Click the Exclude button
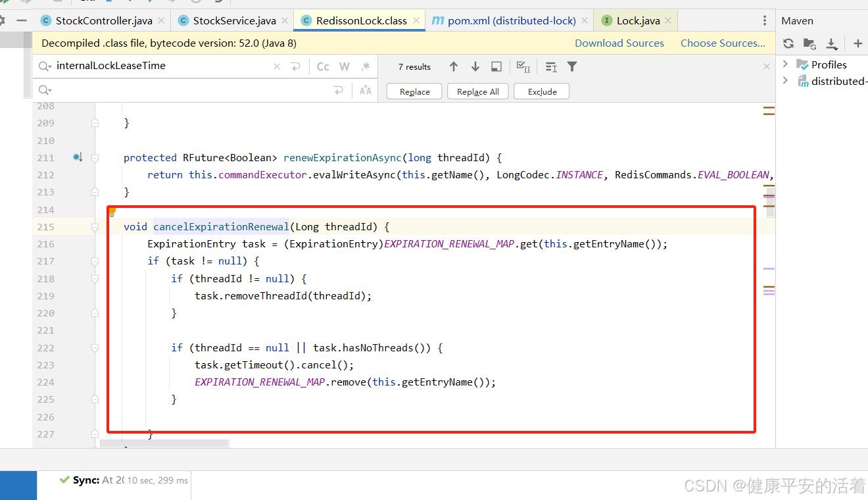 coord(542,91)
